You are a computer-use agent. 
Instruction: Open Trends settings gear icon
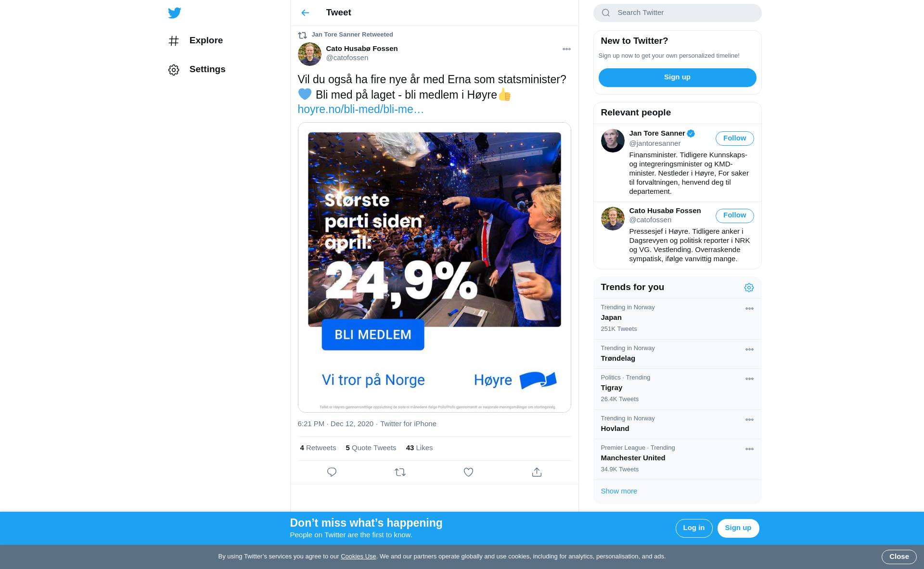749,288
